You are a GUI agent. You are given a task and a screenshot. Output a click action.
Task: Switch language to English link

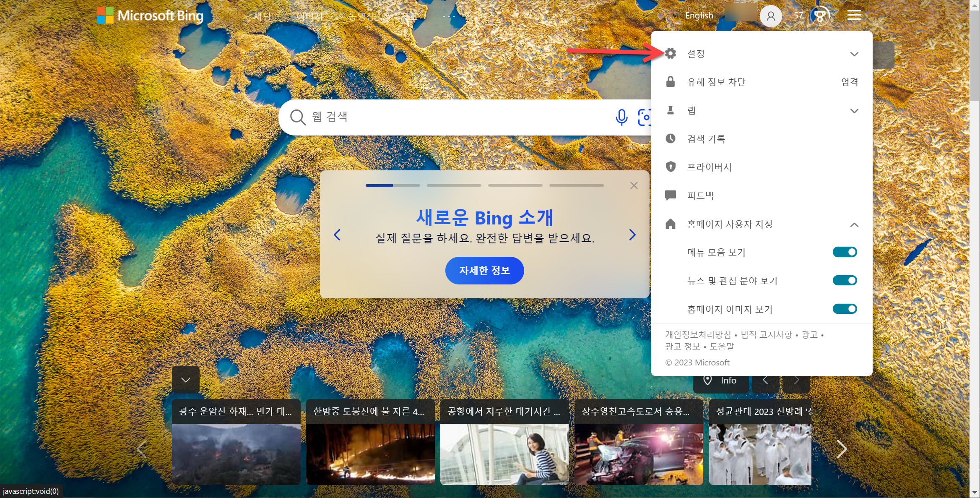tap(699, 16)
